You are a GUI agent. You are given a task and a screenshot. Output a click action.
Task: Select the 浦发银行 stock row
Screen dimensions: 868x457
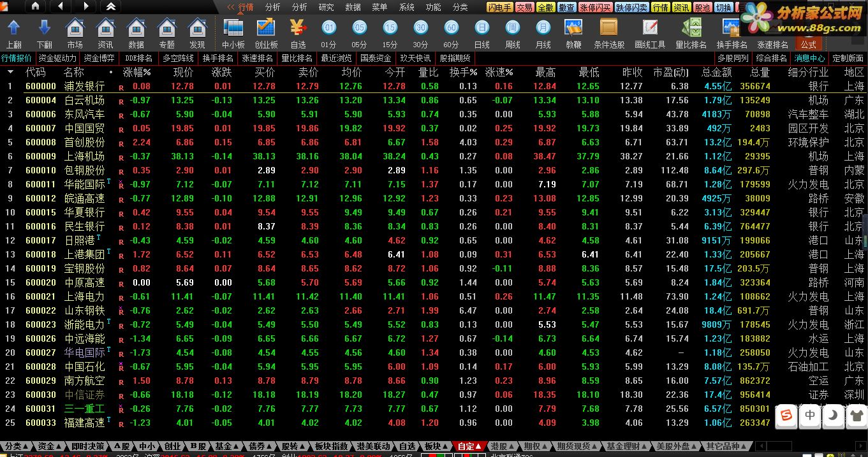pos(434,86)
